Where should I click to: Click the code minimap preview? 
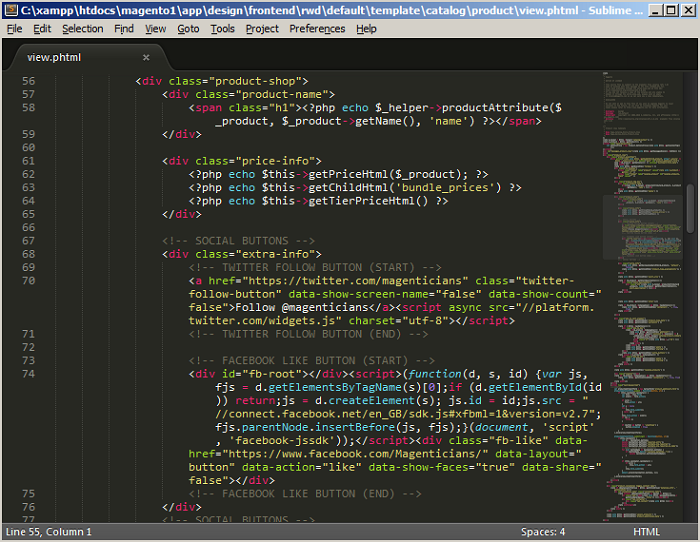642,295
